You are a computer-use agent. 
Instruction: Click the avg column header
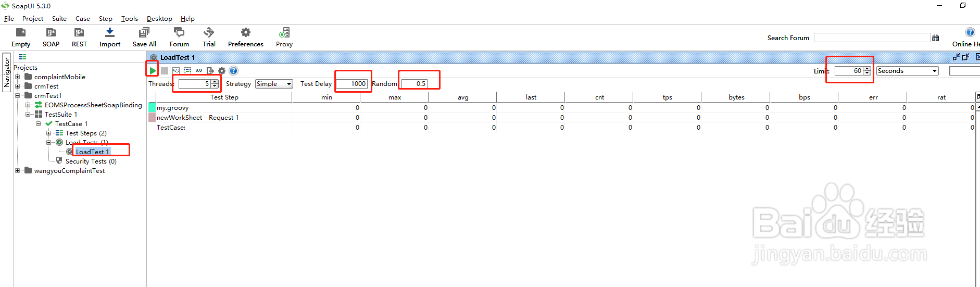[x=462, y=97]
